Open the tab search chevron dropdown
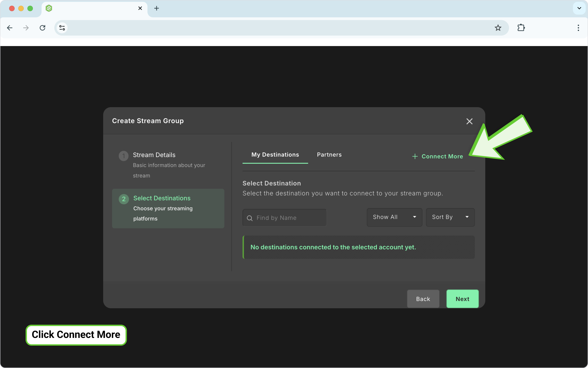This screenshot has height=368, width=588. (x=579, y=8)
